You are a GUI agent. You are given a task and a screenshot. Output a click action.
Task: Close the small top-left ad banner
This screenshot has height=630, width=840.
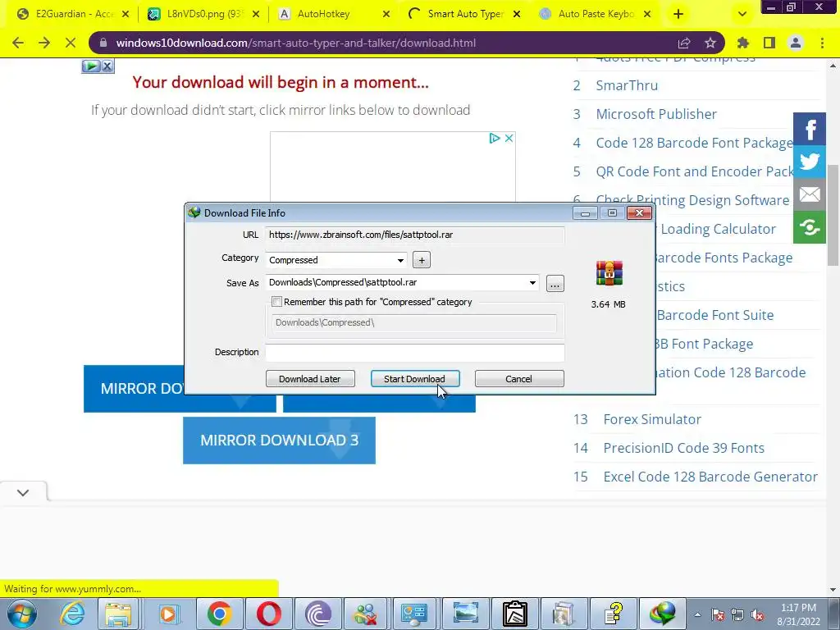point(107,66)
